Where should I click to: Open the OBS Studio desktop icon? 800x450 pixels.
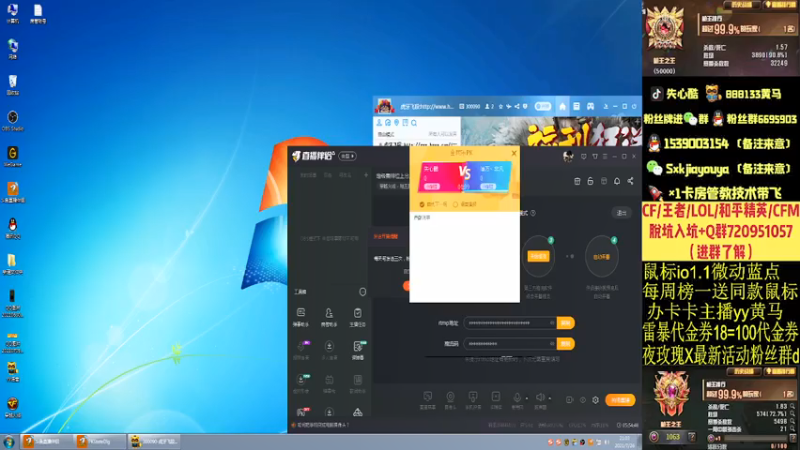click(13, 120)
